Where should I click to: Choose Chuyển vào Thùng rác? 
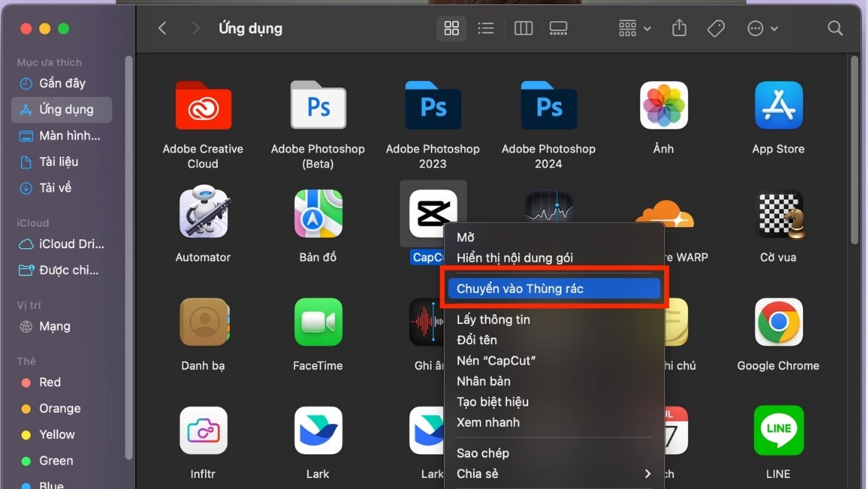[554, 289]
